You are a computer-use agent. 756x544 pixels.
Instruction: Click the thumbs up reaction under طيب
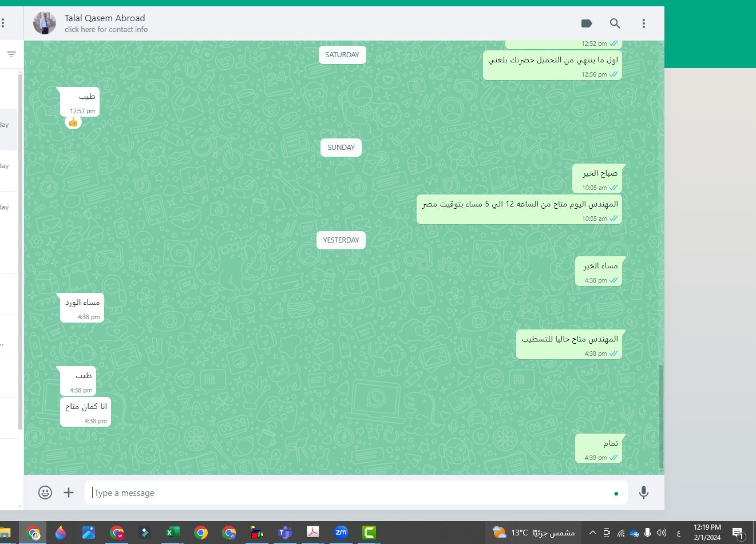tap(73, 122)
